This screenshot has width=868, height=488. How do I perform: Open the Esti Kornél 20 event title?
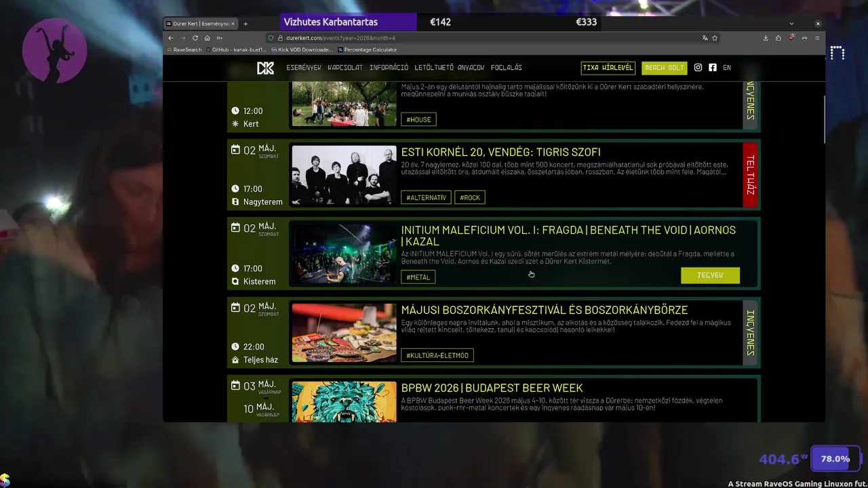500,152
